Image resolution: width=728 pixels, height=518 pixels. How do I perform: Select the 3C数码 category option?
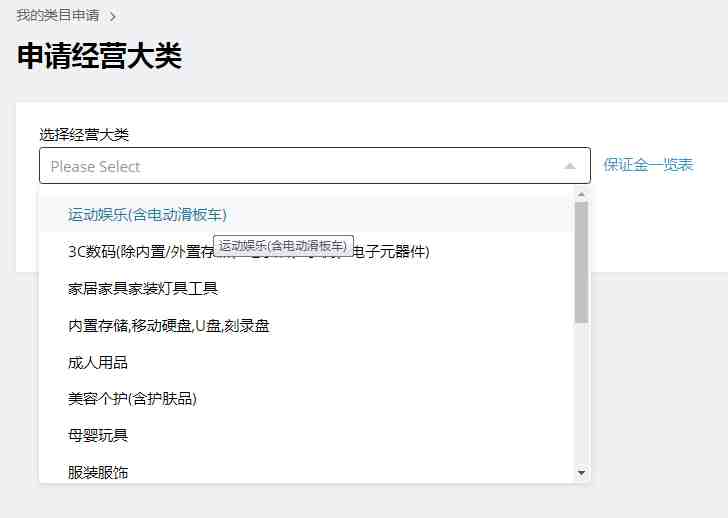point(306,252)
